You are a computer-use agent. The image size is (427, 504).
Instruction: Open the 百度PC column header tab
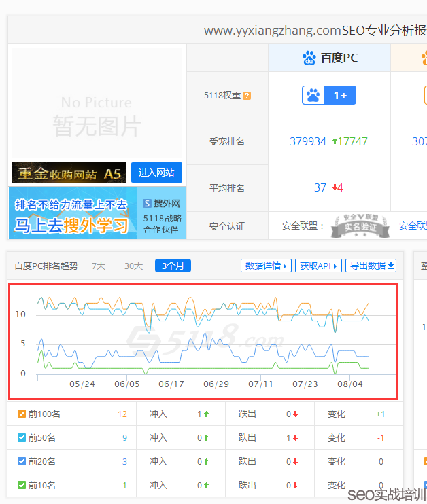(329, 58)
